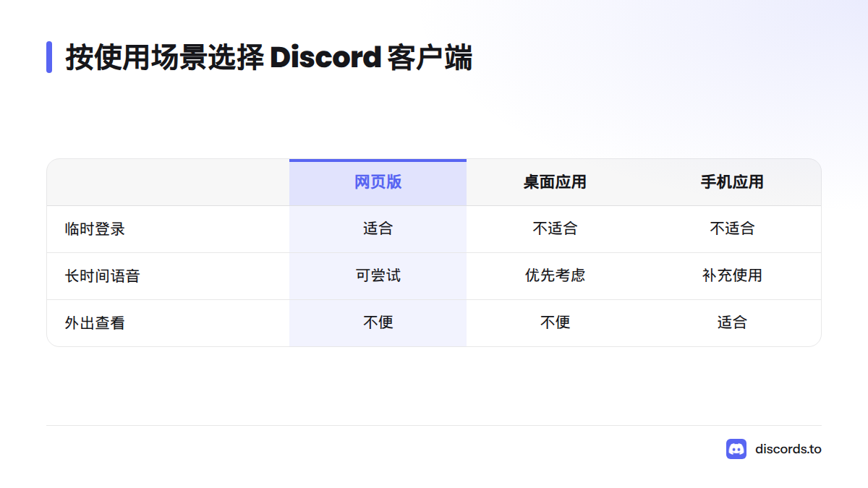The image size is (868, 488).
Task: Click the 补充使用 cell
Action: pyautogui.click(x=732, y=276)
